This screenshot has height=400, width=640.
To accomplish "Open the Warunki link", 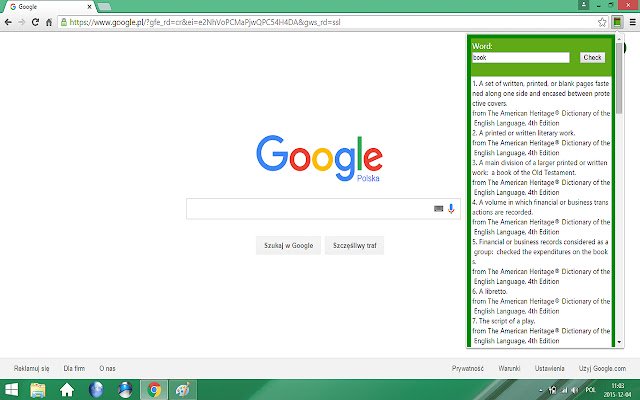I will (x=509, y=368).
